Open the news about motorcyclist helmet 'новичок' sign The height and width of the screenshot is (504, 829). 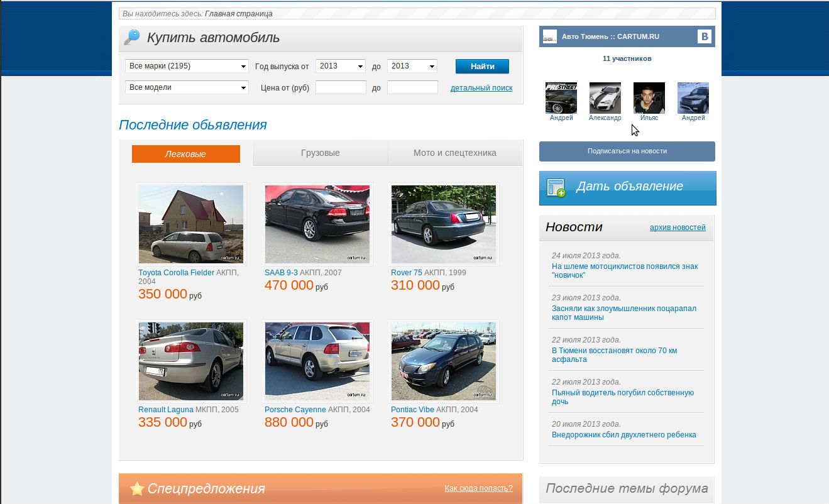pyautogui.click(x=625, y=271)
